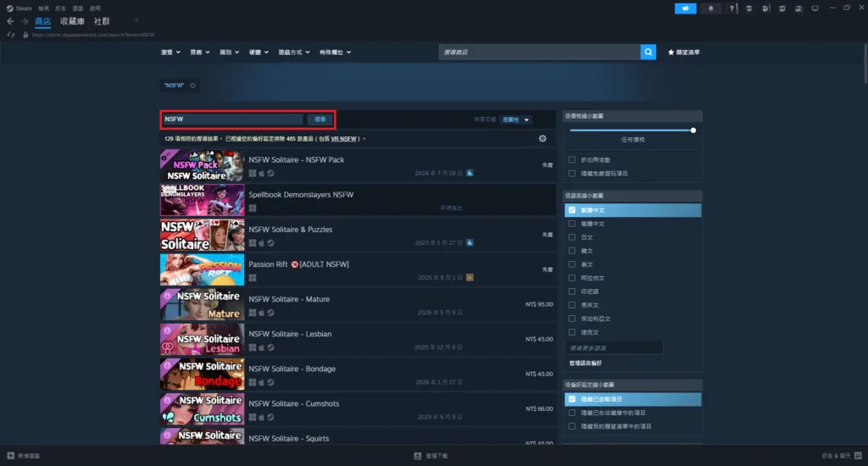Image resolution: width=868 pixels, height=466 pixels.
Task: Open friends and chat icon at bottom right
Action: [858, 456]
